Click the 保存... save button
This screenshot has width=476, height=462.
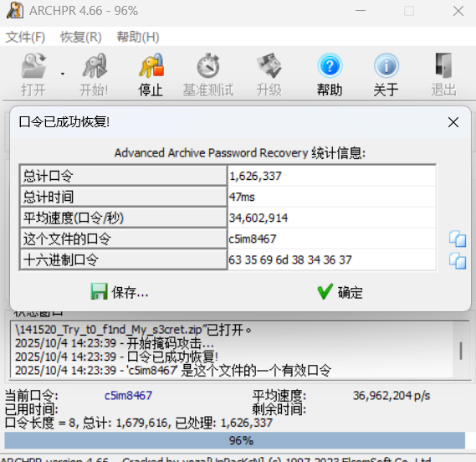pos(120,292)
